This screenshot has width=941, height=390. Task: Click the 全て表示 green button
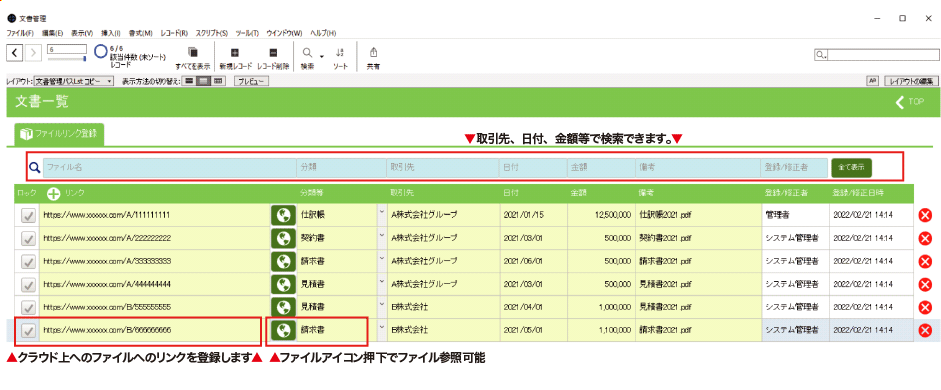coord(852,167)
